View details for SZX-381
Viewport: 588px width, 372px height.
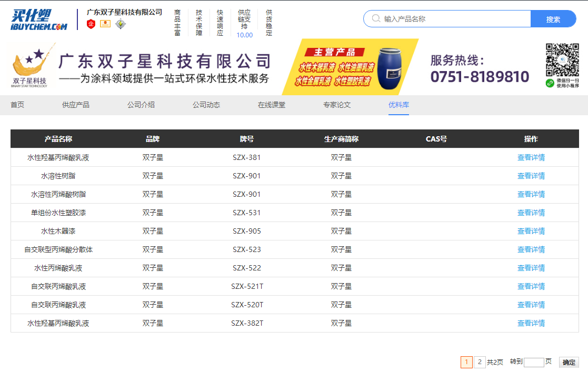(x=531, y=157)
